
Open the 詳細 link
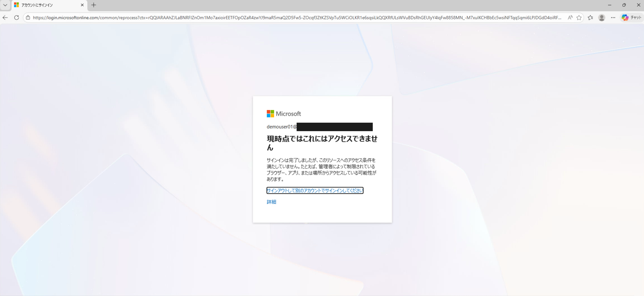271,202
